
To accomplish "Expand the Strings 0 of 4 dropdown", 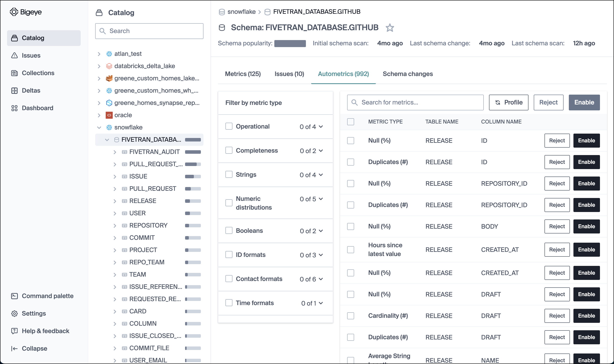I will [321, 175].
